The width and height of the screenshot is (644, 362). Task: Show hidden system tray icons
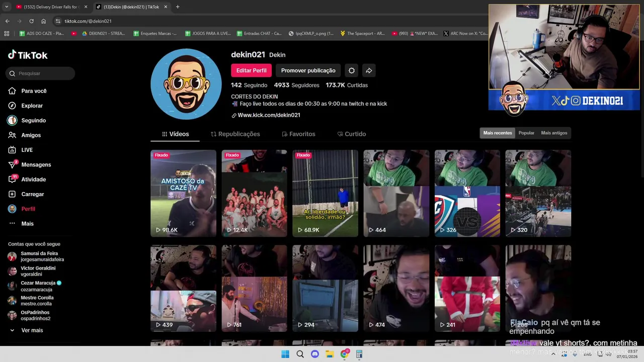553,354
